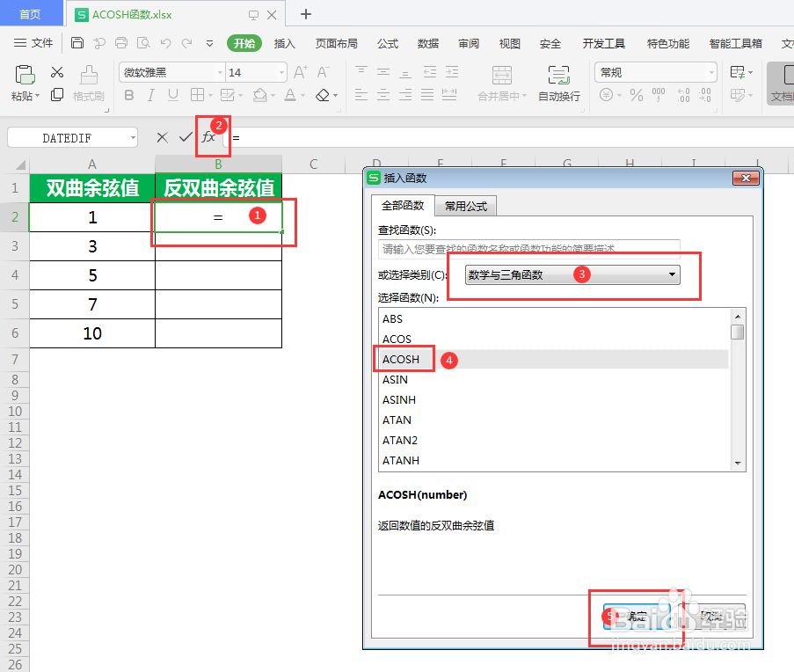This screenshot has height=672, width=794.
Task: Select ABS in function list
Action: [555, 318]
